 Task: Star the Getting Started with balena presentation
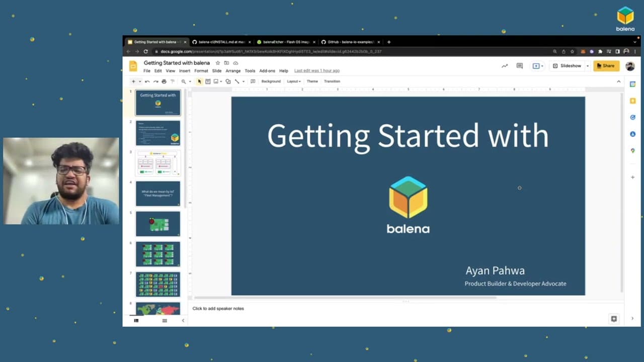(x=218, y=63)
